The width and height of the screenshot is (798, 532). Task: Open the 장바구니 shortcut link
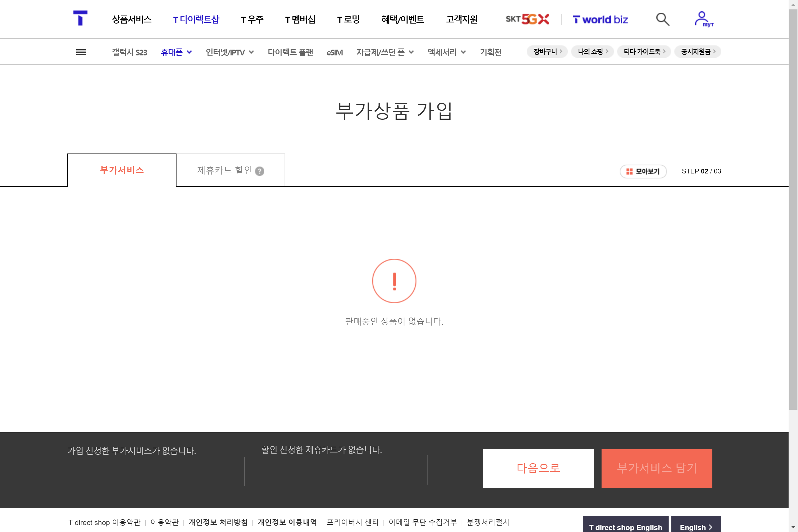[x=547, y=52]
